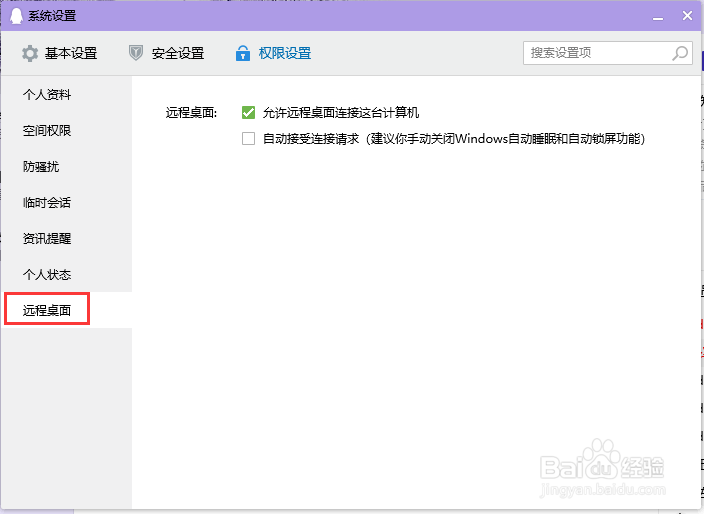Open the 安全设置 tab
Viewport: 704px width, 514px height.
pyautogui.click(x=166, y=53)
